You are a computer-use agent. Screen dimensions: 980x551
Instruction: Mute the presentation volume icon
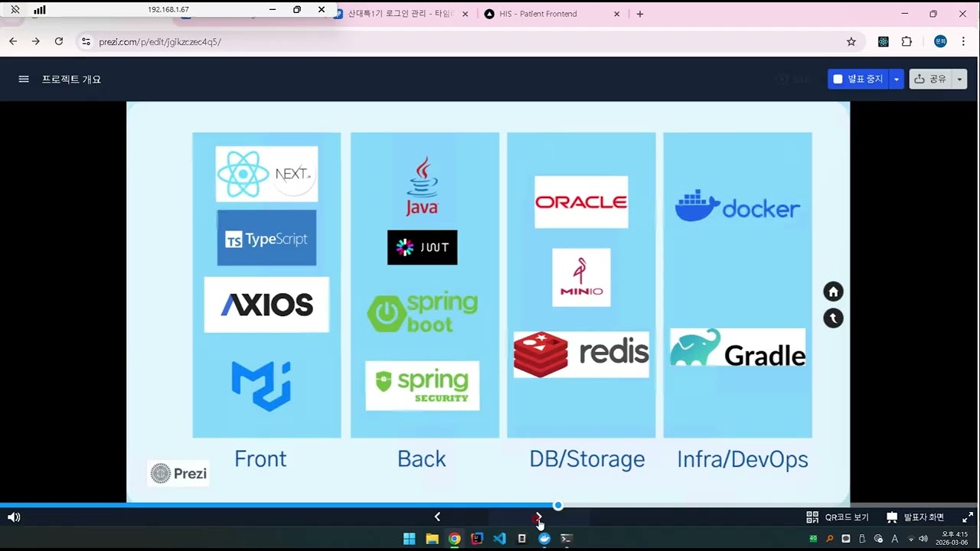click(x=14, y=517)
